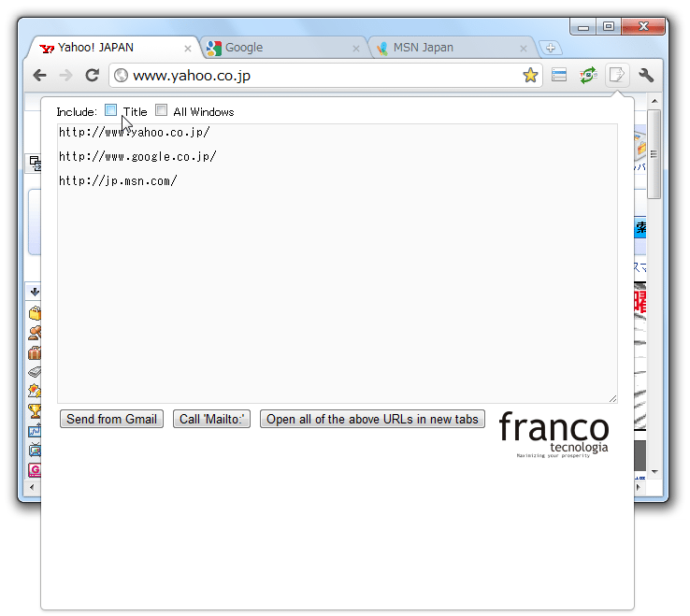This screenshot has width=690, height=616.
Task: Click the http://www.google.co.jp/ line
Action: [x=137, y=157]
